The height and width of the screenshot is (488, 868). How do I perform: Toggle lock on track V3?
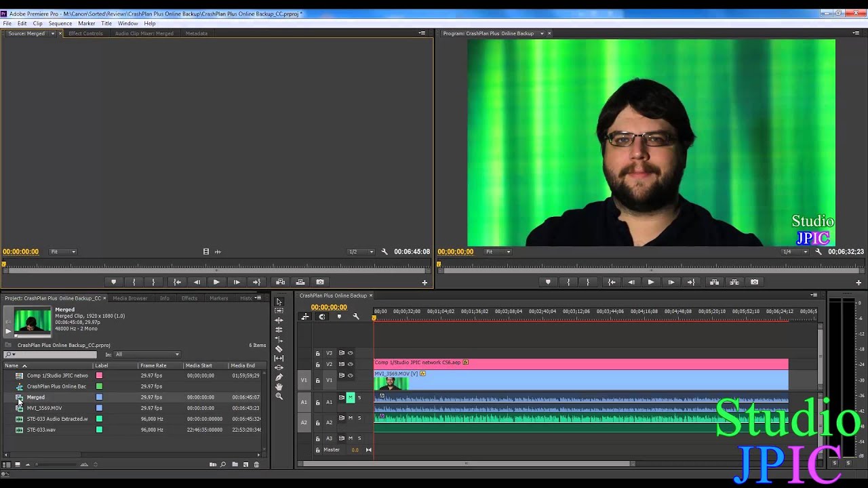tap(317, 353)
